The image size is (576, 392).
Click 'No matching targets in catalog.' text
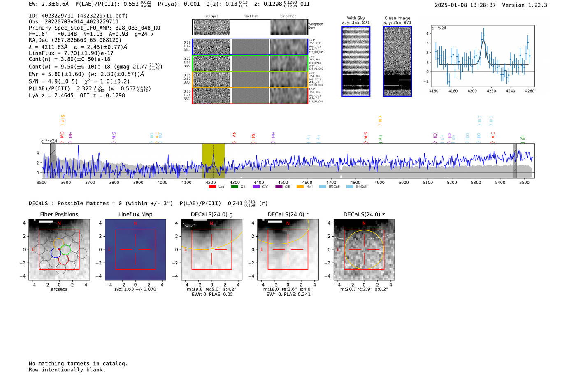(x=78, y=364)
